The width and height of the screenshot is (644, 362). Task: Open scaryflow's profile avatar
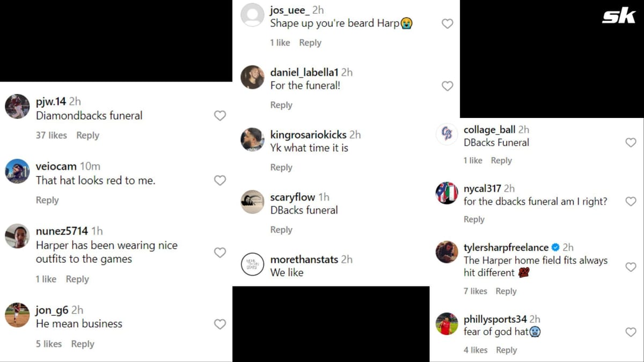(x=252, y=202)
